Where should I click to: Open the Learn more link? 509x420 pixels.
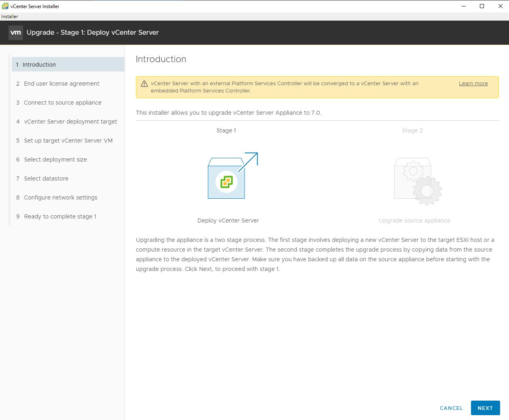(x=473, y=84)
